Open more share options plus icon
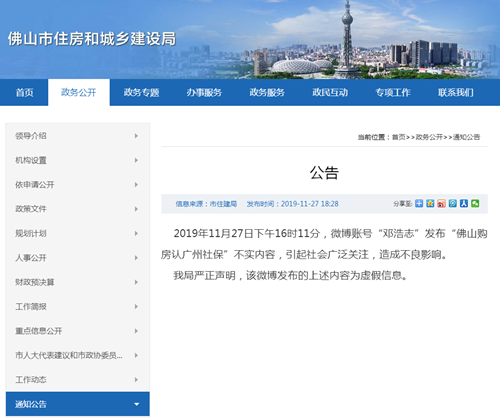Screen dimensions: 500x418 click(x=419, y=203)
